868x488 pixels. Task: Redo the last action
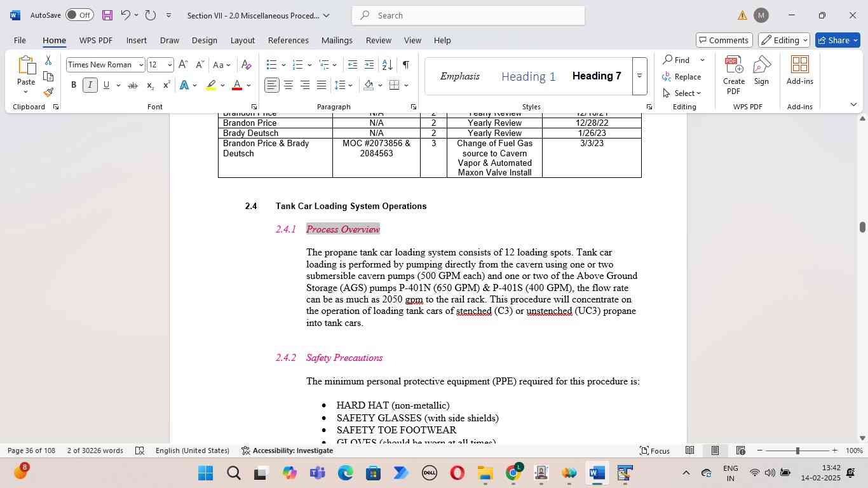click(151, 15)
